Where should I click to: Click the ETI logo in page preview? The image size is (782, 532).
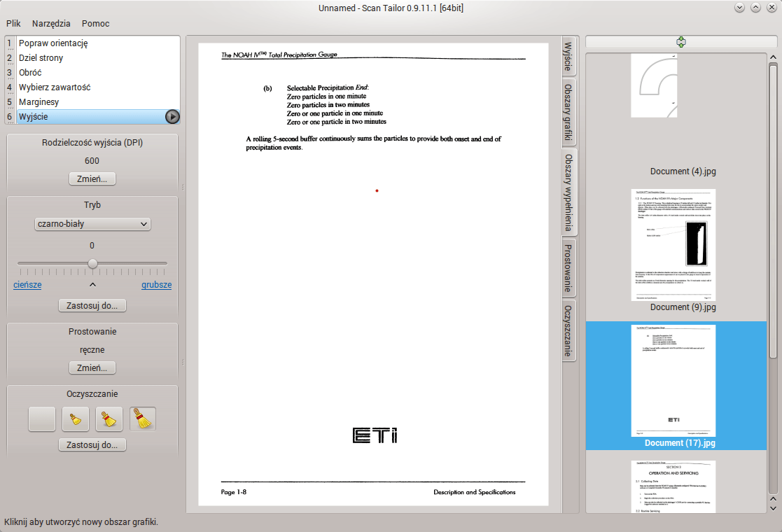(x=375, y=435)
